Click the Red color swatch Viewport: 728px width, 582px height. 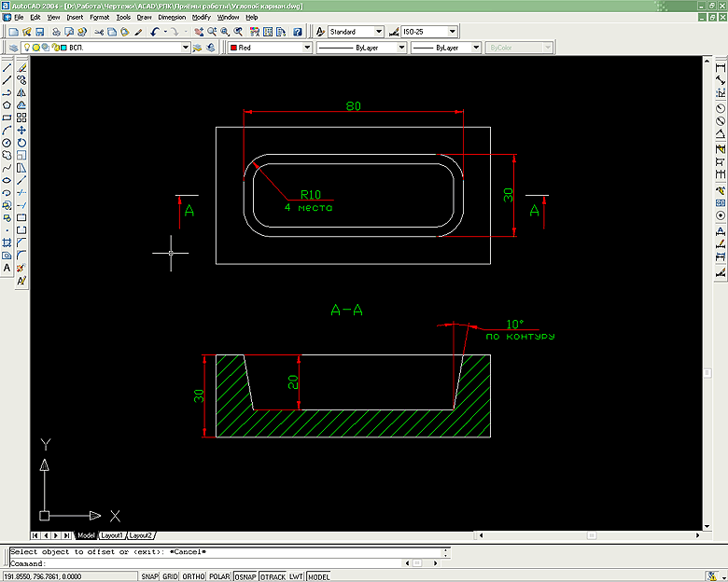click(x=234, y=48)
